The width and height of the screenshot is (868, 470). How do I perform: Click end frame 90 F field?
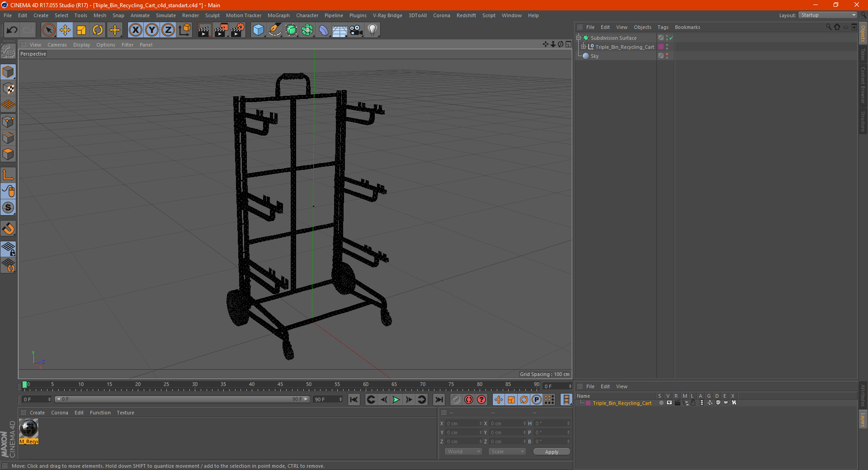coord(328,399)
